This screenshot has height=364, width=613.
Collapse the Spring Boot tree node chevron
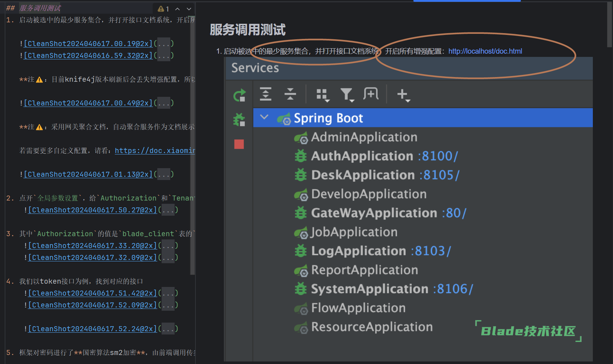click(264, 117)
